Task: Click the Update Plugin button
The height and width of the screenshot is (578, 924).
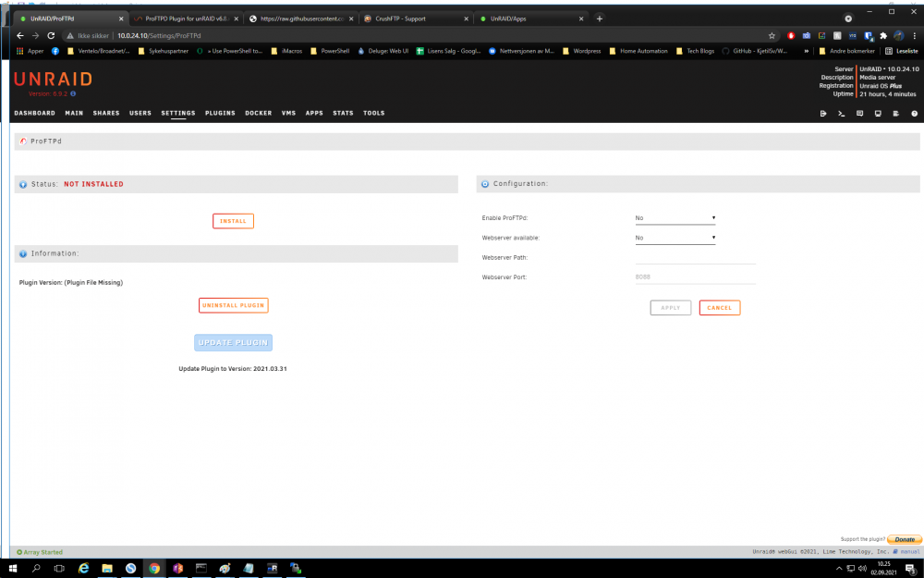Action: coord(234,343)
